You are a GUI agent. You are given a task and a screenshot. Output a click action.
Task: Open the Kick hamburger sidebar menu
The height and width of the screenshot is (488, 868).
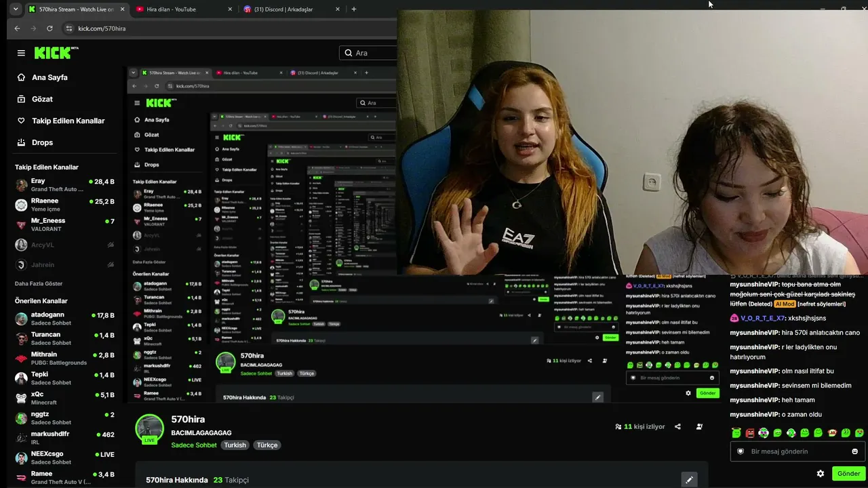21,53
